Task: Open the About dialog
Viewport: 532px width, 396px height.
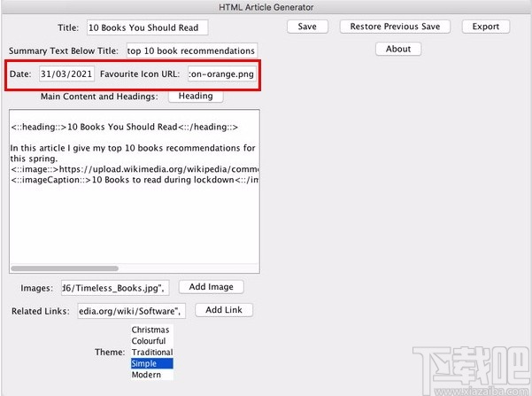Action: coord(398,49)
